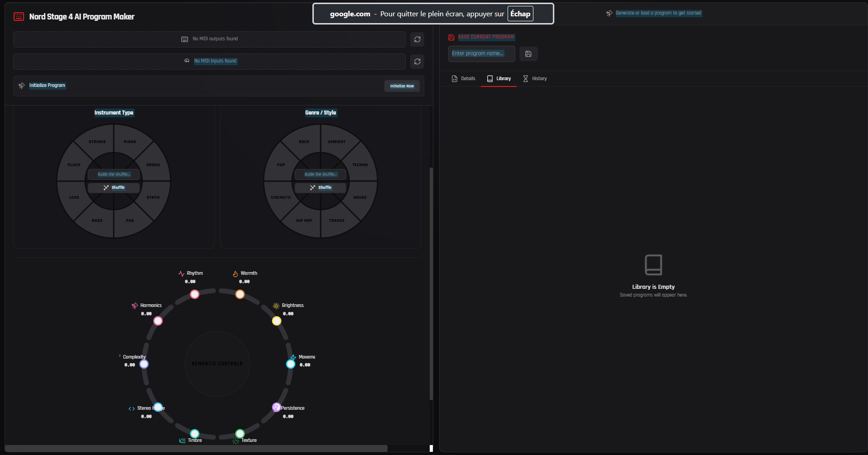Click the Stereo Image arrows icon
The width and height of the screenshot is (868, 455).
coord(131,408)
